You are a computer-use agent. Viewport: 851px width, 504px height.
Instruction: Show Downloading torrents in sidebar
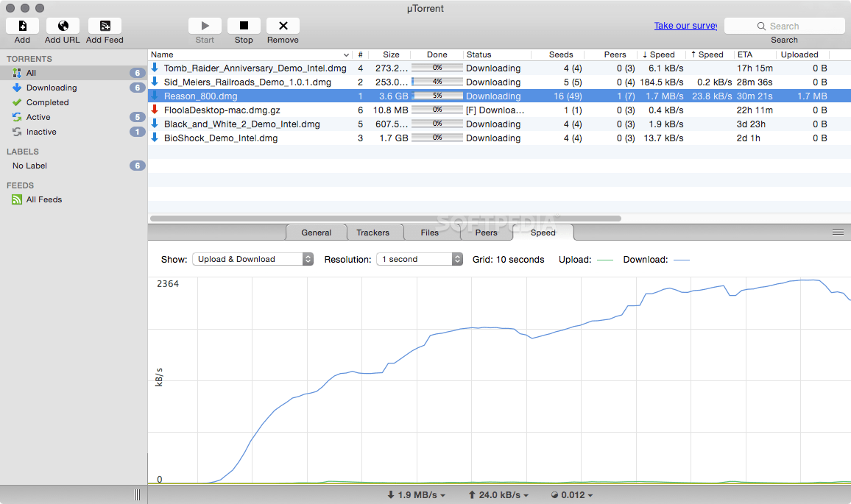tap(74, 88)
